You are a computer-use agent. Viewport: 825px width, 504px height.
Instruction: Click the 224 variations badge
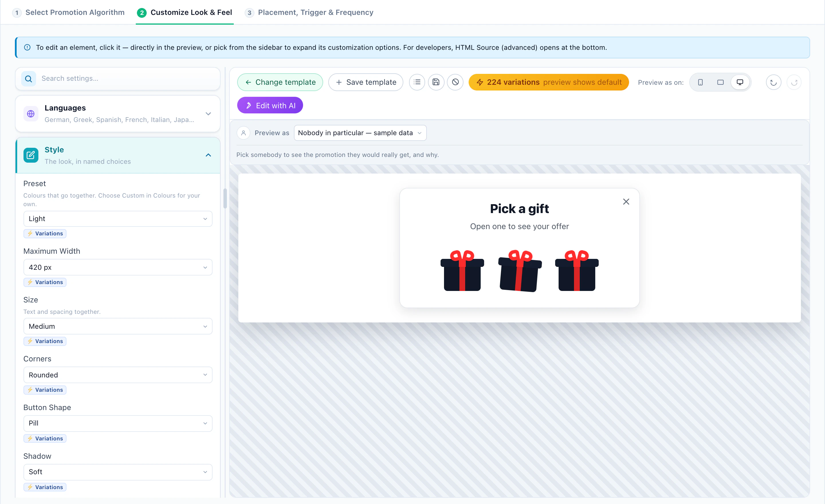click(549, 82)
